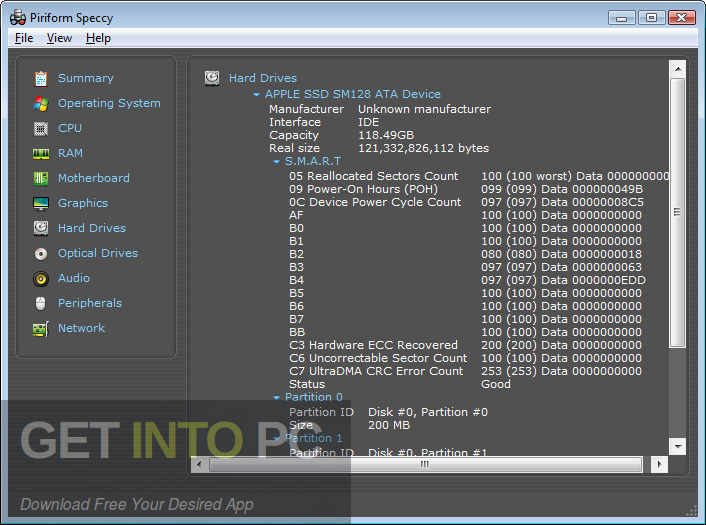The width and height of the screenshot is (706, 525).
Task: Click vertical scrollbar up arrow
Action: click(x=678, y=69)
